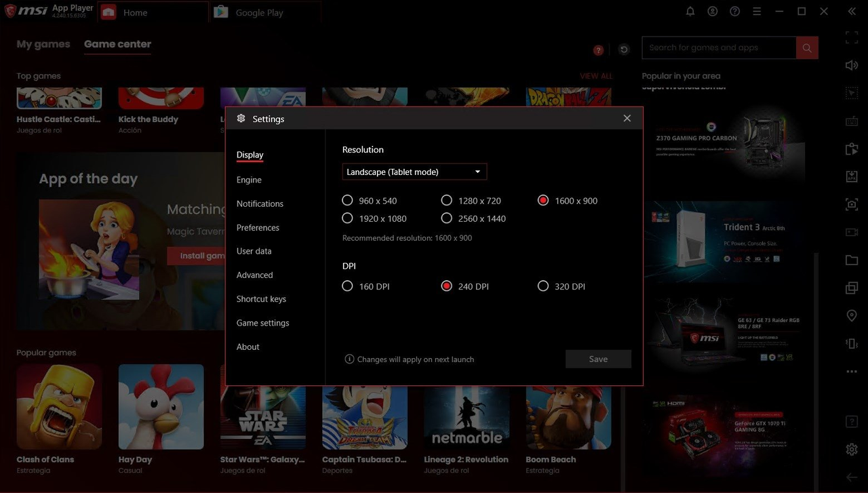868x493 pixels.
Task: Open the media manager icon in sidebar
Action: [852, 149]
